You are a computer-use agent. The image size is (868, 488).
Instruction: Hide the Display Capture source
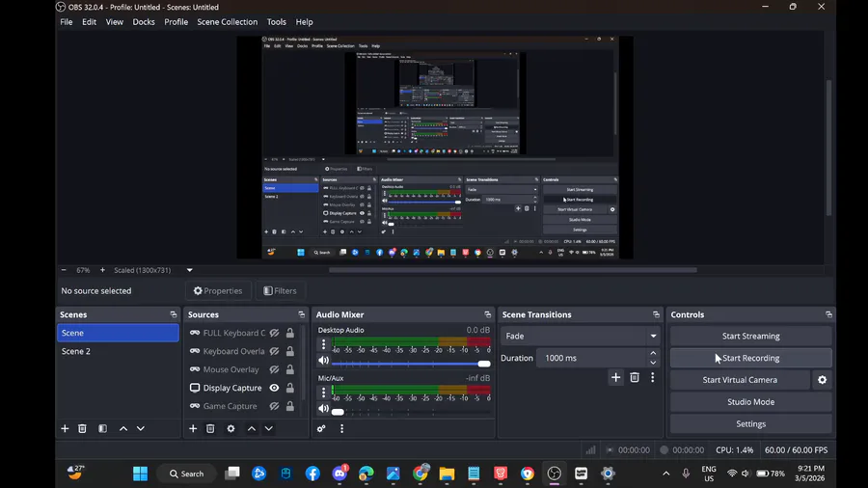(274, 388)
